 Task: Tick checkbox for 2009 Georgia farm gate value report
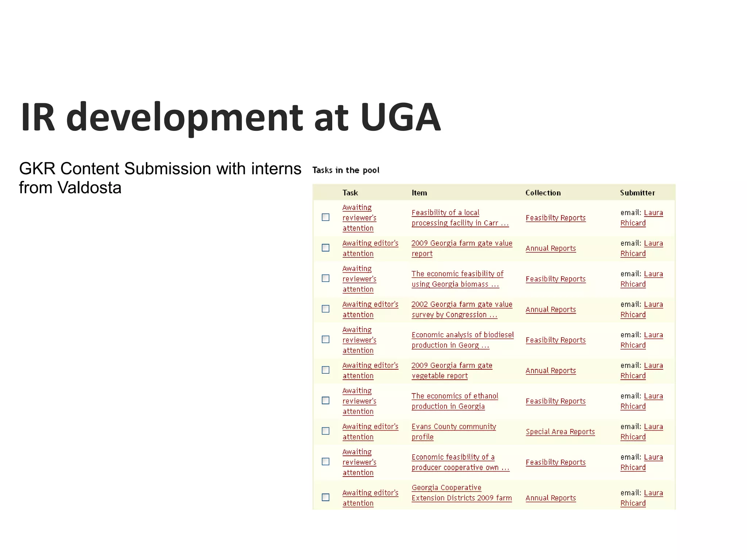(x=326, y=248)
